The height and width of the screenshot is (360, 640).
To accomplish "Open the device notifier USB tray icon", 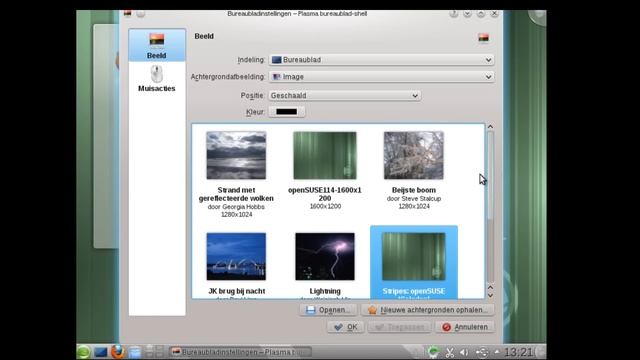I will coord(482,352).
